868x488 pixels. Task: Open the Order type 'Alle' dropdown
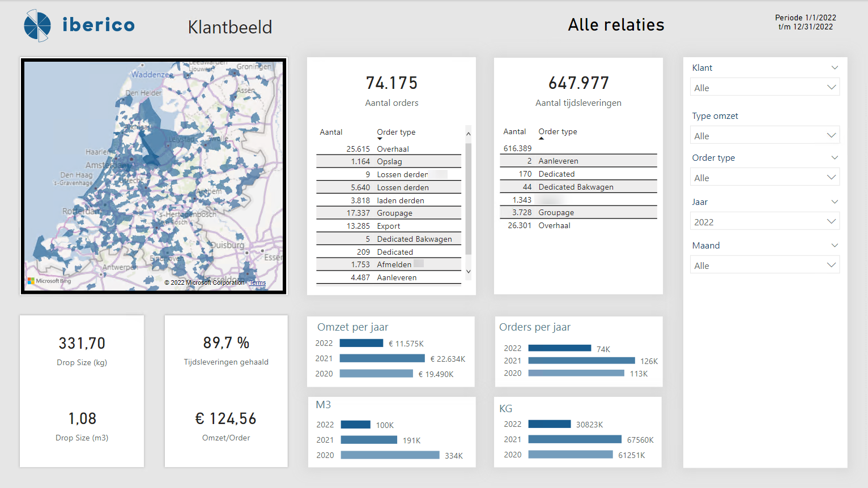click(765, 178)
